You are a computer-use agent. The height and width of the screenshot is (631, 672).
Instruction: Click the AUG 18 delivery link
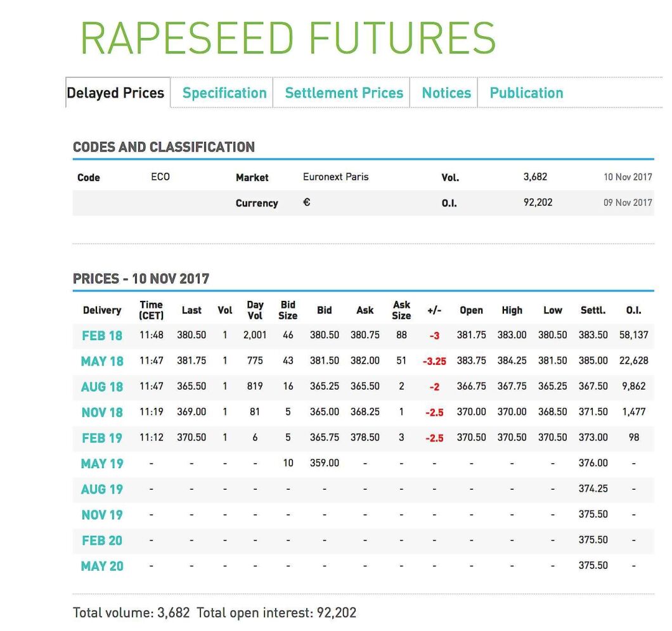[102, 387]
